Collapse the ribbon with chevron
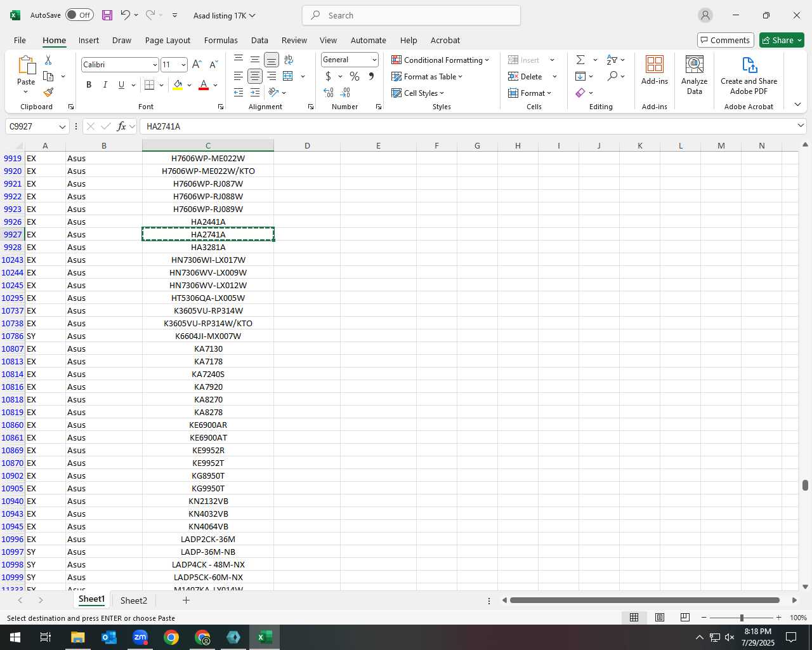Screen dimensions: 812x650 coord(797,105)
